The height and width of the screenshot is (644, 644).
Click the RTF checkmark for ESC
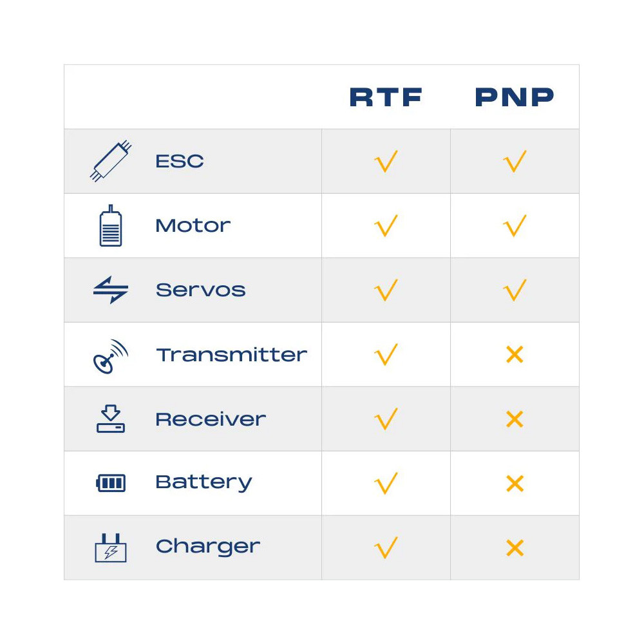tap(386, 161)
